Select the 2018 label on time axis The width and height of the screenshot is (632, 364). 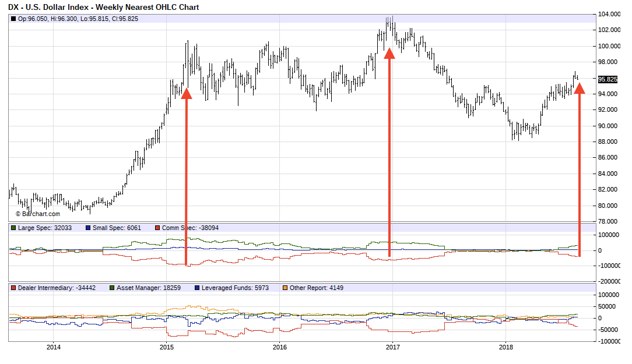click(x=505, y=348)
